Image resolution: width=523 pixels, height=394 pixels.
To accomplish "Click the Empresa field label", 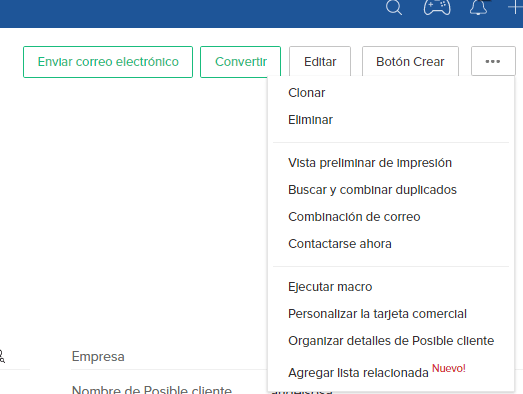I will coord(98,357).
